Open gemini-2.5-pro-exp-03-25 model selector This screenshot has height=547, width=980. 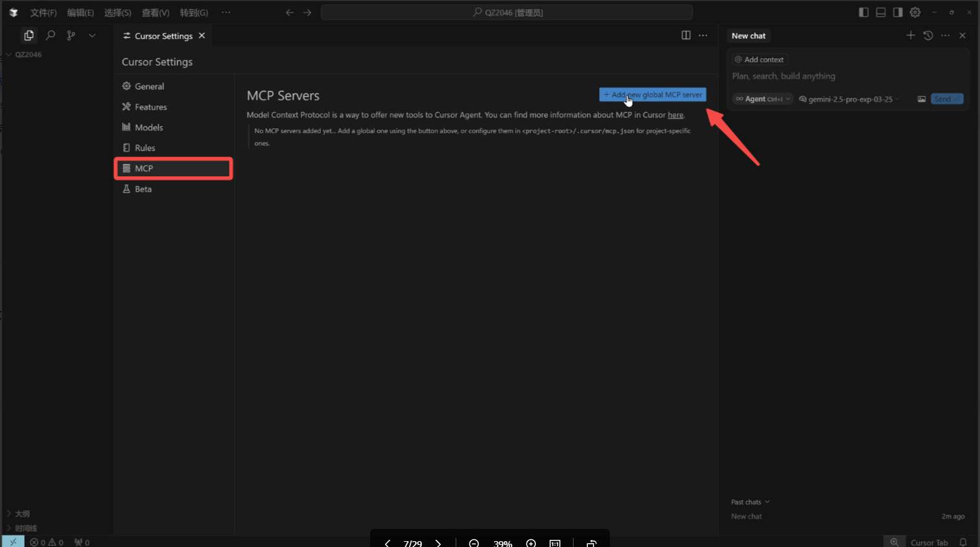click(x=850, y=99)
